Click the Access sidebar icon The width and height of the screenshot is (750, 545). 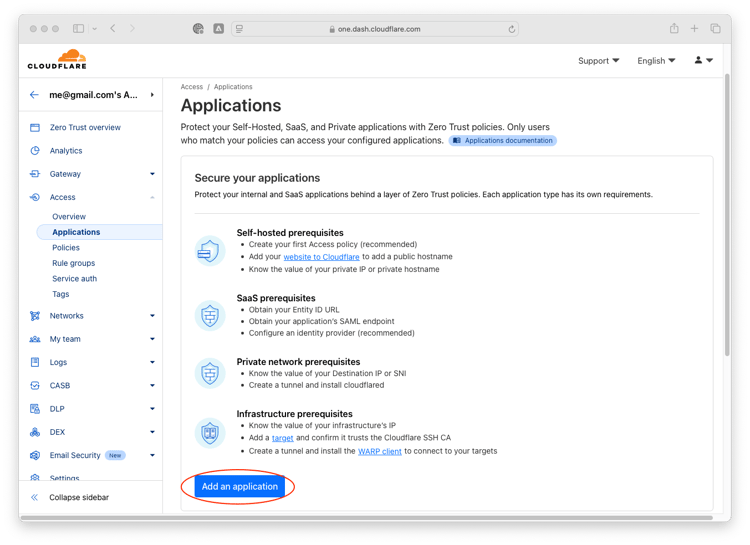click(x=35, y=197)
